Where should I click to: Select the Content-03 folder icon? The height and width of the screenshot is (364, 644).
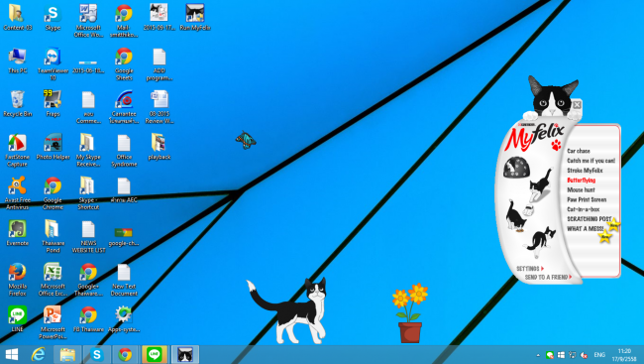click(x=17, y=18)
